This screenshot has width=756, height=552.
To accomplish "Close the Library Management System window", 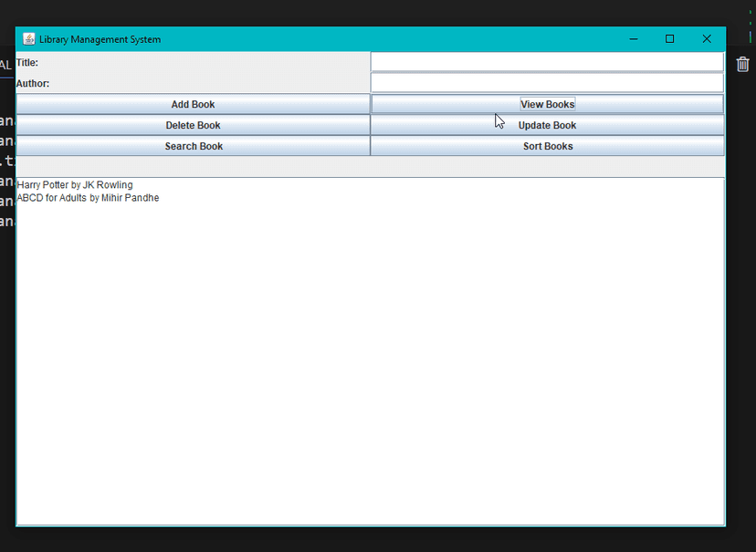I will tap(707, 39).
